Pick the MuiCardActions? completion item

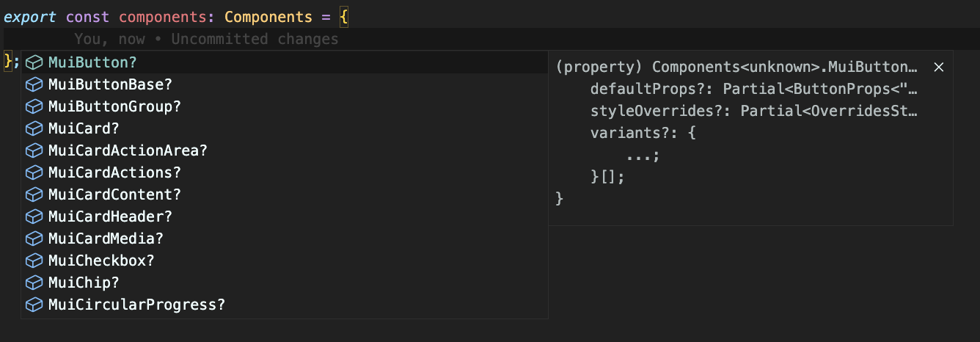coord(114,172)
